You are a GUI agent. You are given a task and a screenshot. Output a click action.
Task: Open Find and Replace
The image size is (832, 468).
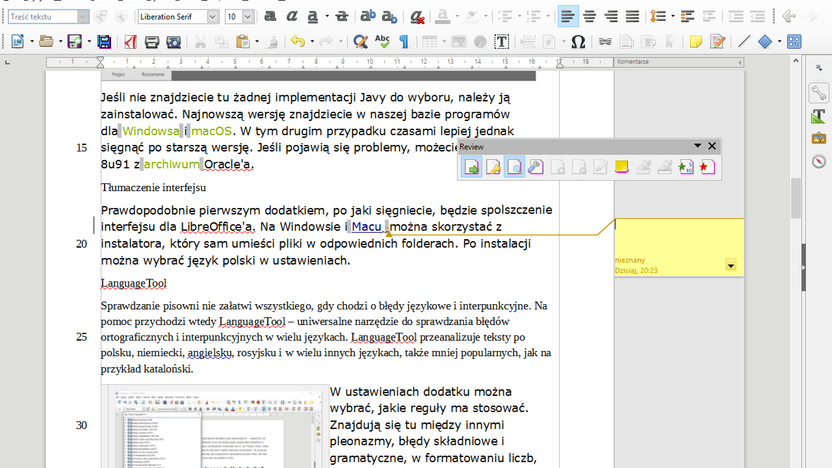(360, 41)
